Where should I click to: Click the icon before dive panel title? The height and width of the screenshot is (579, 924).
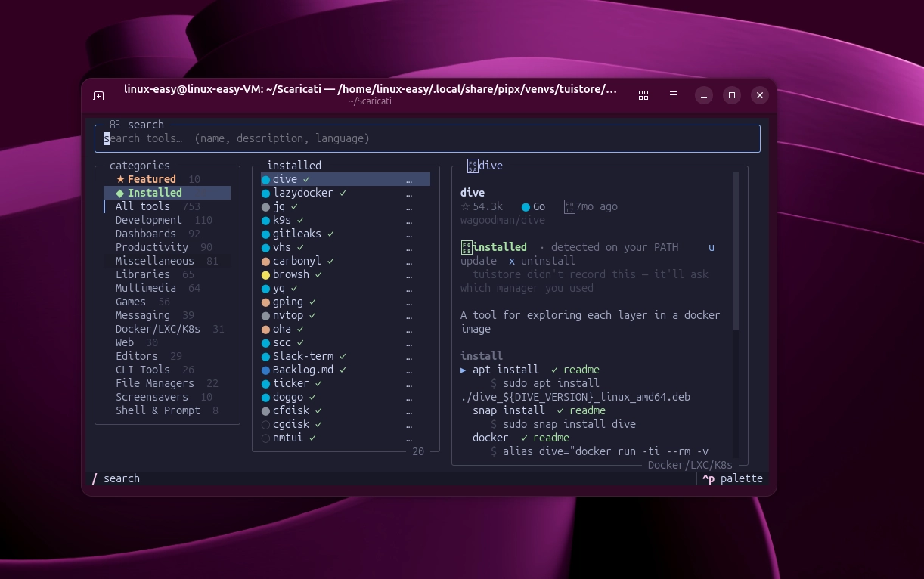473,166
